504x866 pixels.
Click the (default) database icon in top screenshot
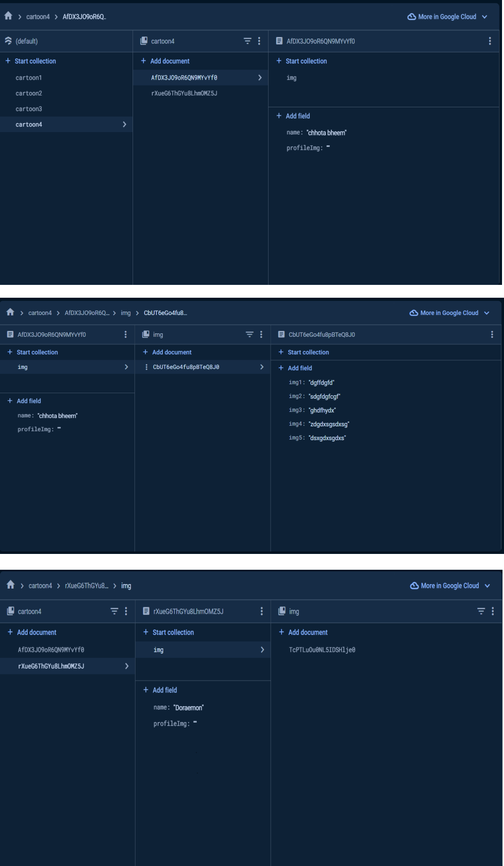(8, 41)
